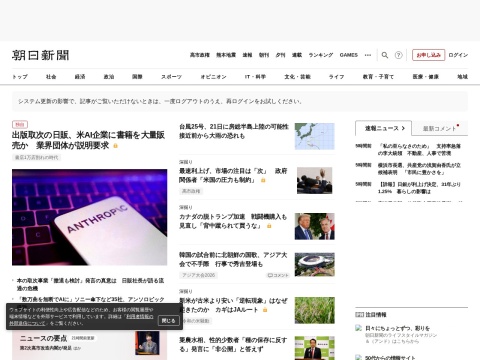The image size is (480, 360).
Task: Click the system update notice banner text
Action: (160, 101)
